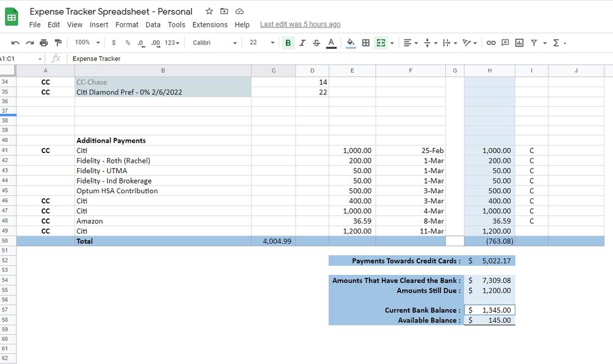The height and width of the screenshot is (364, 613).
Task: Create a filter
Action: pyautogui.click(x=534, y=43)
